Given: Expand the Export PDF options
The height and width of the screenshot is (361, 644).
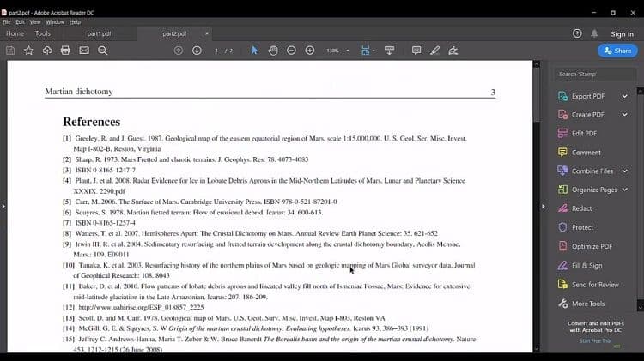Looking at the screenshot, I should coord(624,96).
